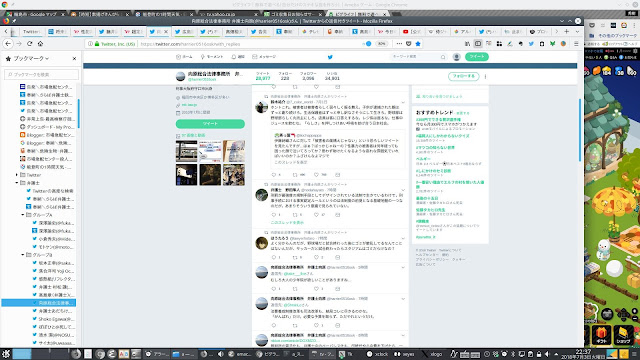Click the volume icon in system tray
Screen dimensions: 640x360
(547, 354)
